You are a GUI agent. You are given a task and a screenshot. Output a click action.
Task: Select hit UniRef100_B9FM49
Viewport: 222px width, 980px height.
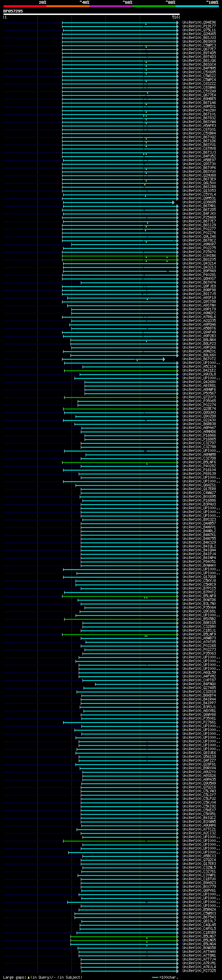(199, 271)
